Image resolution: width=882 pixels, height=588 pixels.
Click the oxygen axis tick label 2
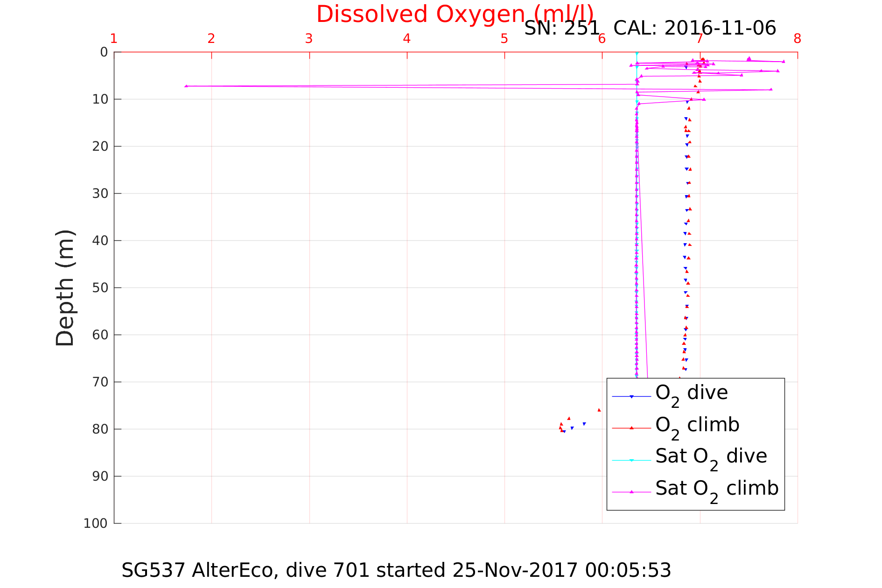(211, 39)
